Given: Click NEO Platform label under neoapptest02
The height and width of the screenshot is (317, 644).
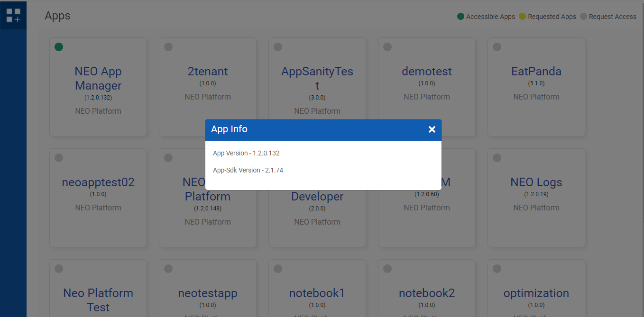Looking at the screenshot, I should (98, 208).
